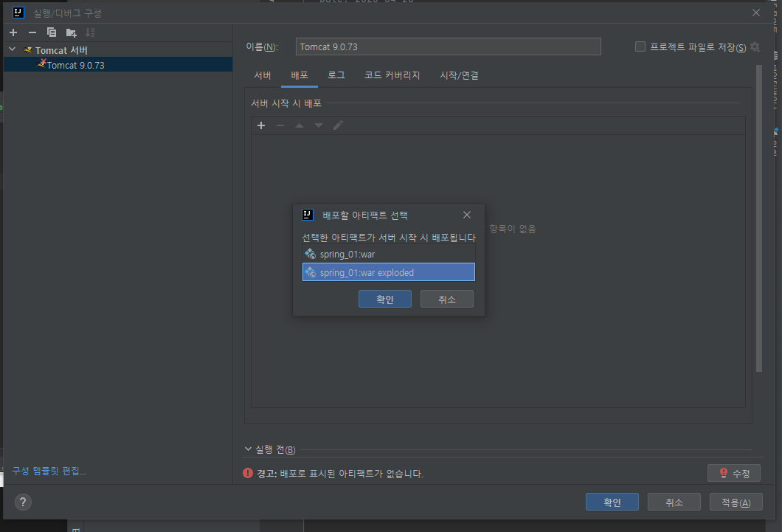This screenshot has height=532, width=782.
Task: Select spring_01:war exploded artifact
Action: coord(389,272)
